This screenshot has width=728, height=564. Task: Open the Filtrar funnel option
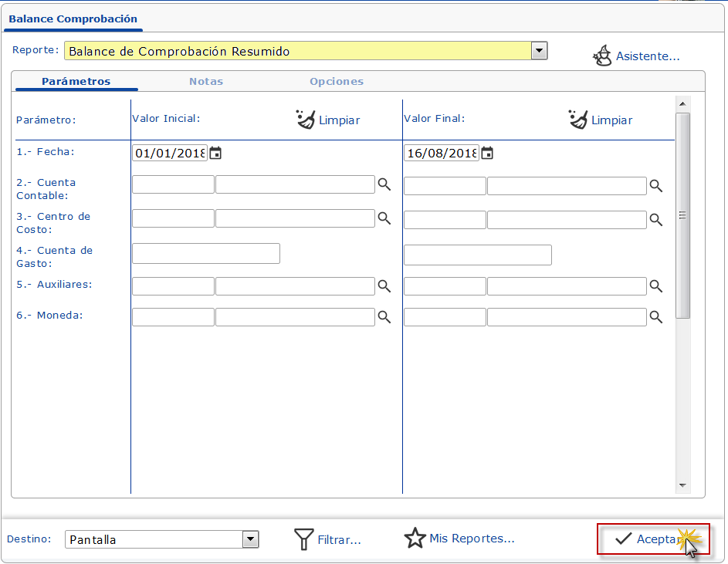pyautogui.click(x=304, y=539)
